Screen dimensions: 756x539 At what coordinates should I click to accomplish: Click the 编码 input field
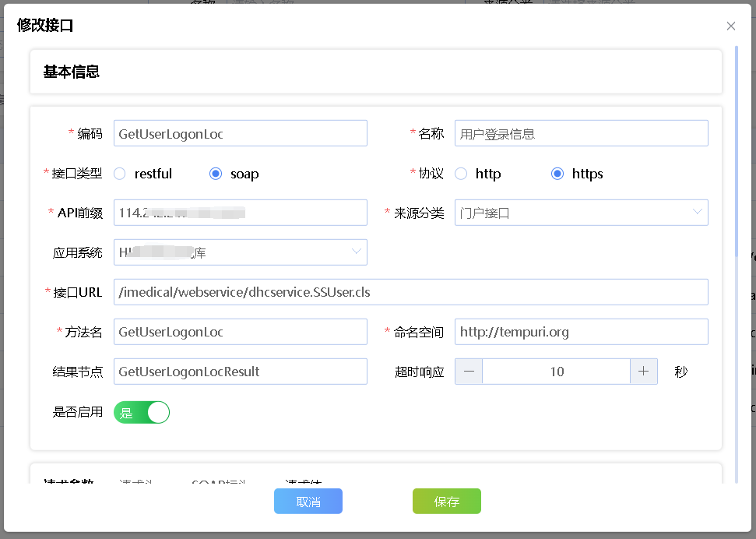240,133
